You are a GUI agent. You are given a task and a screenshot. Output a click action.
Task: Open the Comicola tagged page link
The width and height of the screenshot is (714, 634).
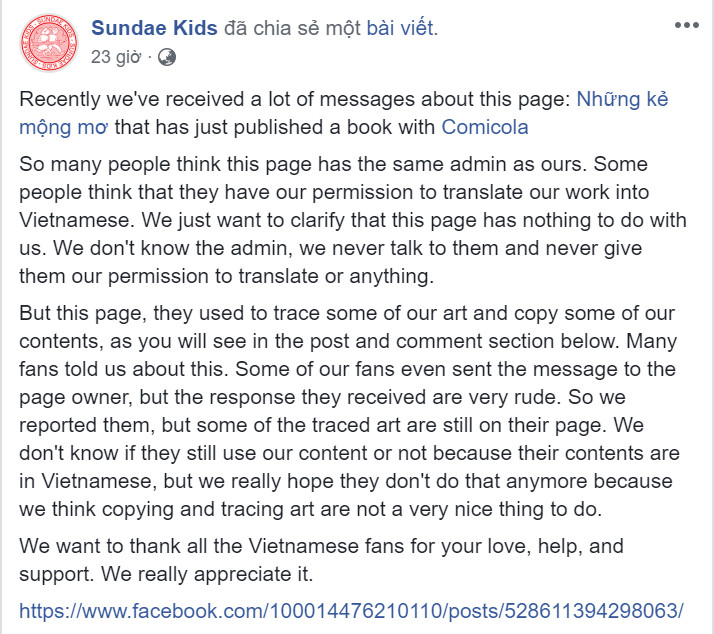point(484,128)
